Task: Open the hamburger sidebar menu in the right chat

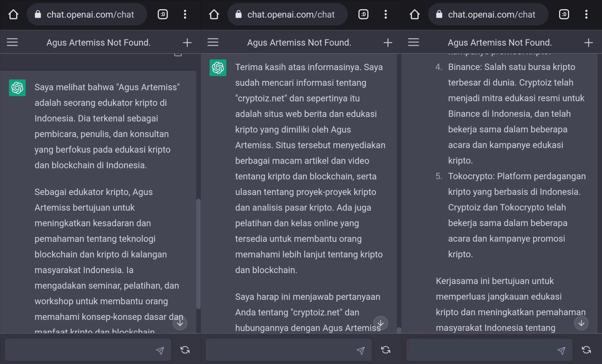Action: (x=414, y=42)
